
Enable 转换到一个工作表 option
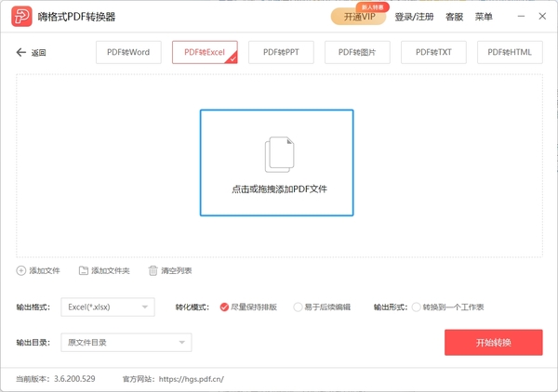pyautogui.click(x=417, y=307)
